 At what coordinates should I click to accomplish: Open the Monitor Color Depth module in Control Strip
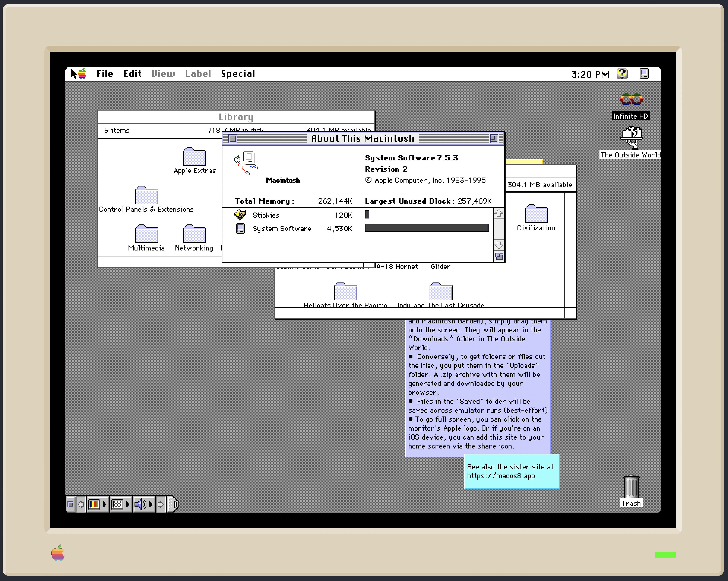94,504
